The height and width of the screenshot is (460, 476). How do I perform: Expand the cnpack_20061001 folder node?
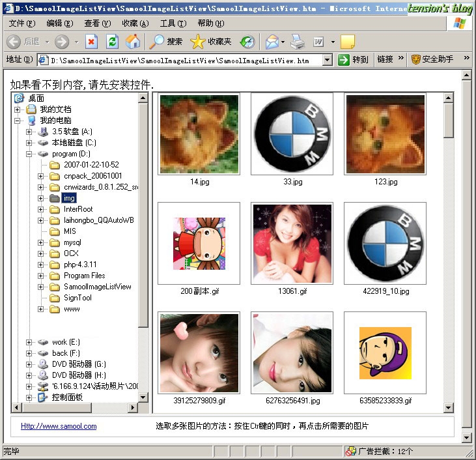[x=40, y=176]
